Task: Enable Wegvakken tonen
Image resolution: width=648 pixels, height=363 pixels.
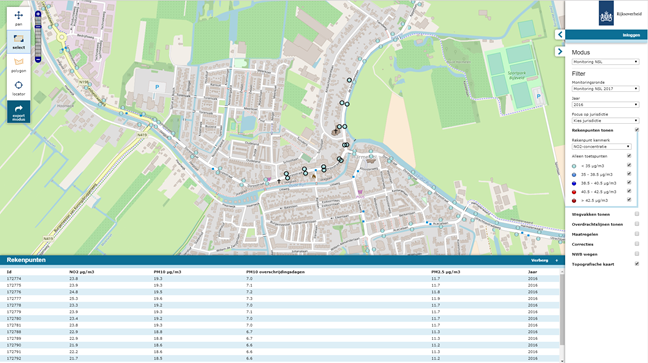Action: 637,214
